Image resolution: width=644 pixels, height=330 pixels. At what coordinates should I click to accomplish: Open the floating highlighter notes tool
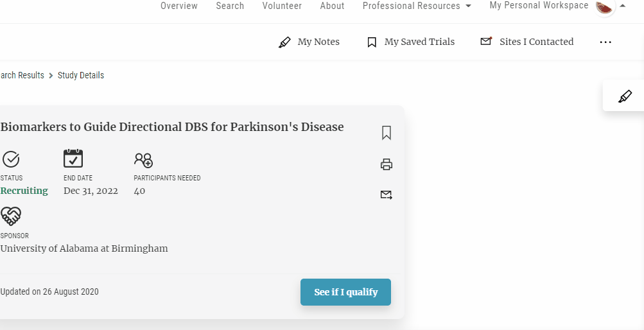[625, 96]
